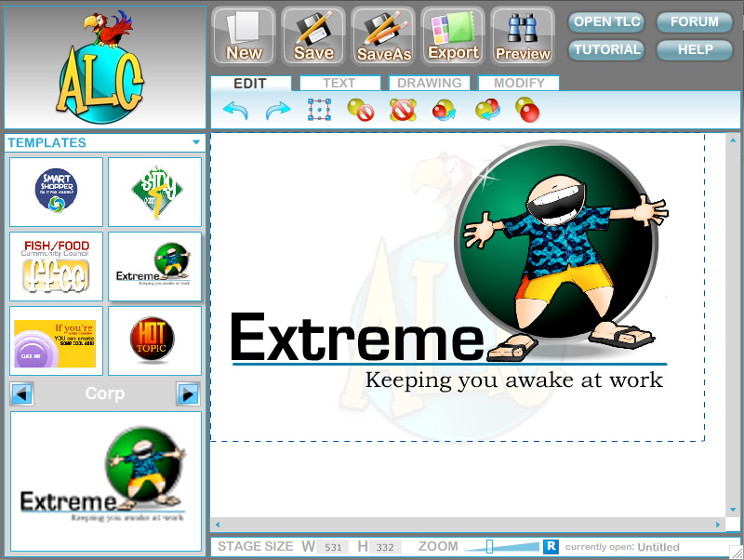Image resolution: width=744 pixels, height=560 pixels.
Task: Select the yellow 'If you're' ad template
Action: [x=56, y=340]
